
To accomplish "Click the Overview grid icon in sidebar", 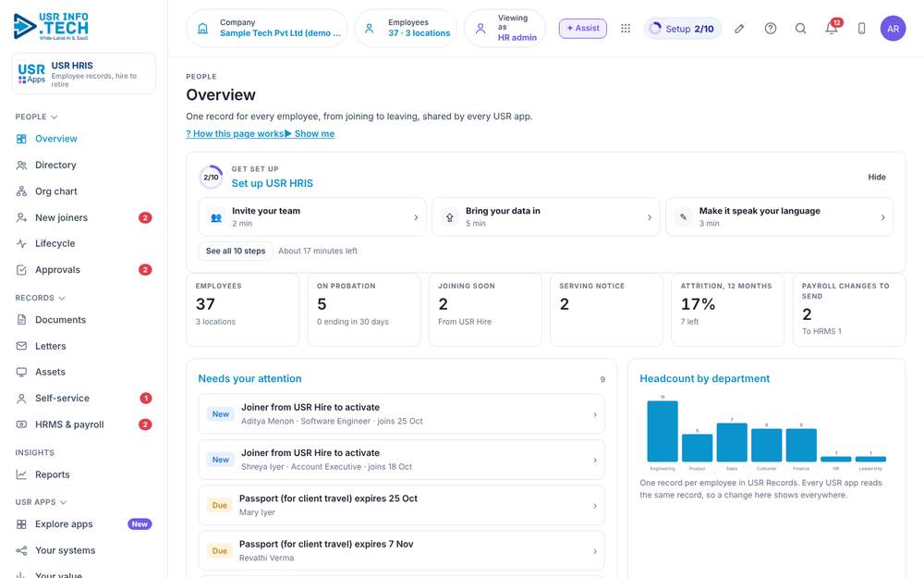I will click(21, 139).
